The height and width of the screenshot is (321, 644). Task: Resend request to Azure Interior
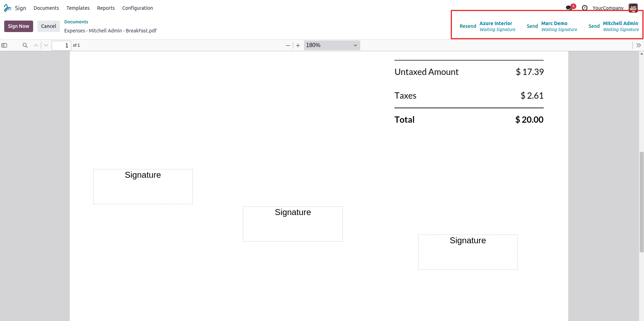click(468, 26)
